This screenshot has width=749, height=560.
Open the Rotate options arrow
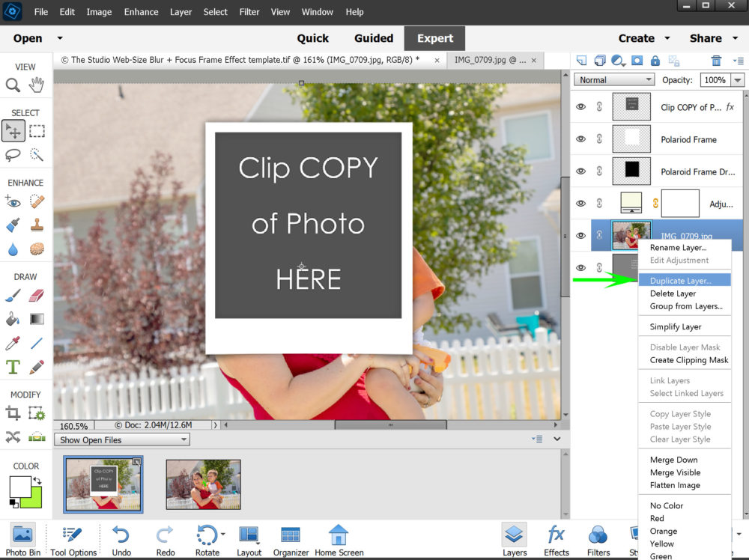(223, 535)
